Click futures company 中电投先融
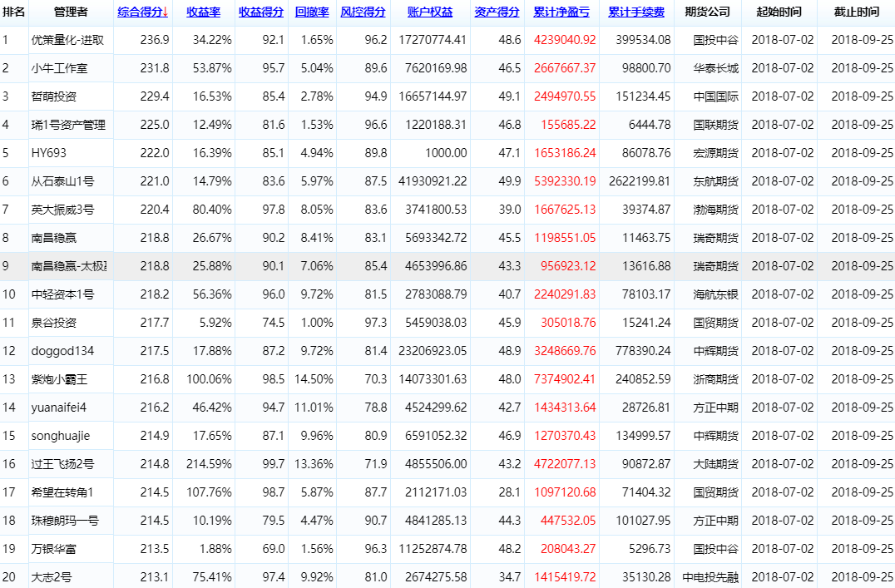 click(710, 577)
